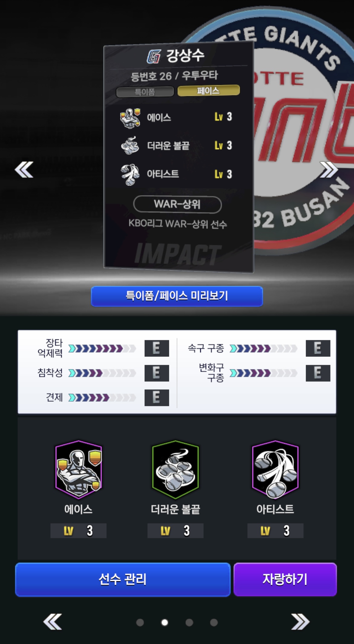
Task: Select the third page indicator dot
Action: click(x=189, y=623)
